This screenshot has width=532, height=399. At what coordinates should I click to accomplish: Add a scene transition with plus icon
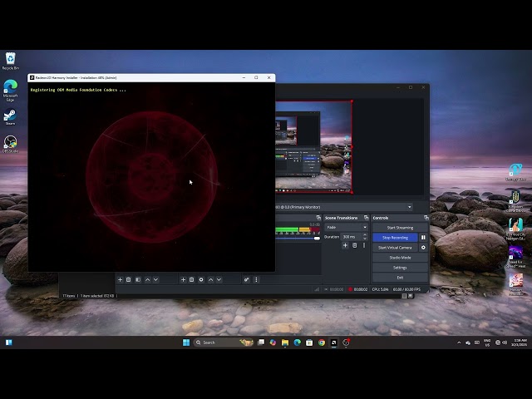345,245
